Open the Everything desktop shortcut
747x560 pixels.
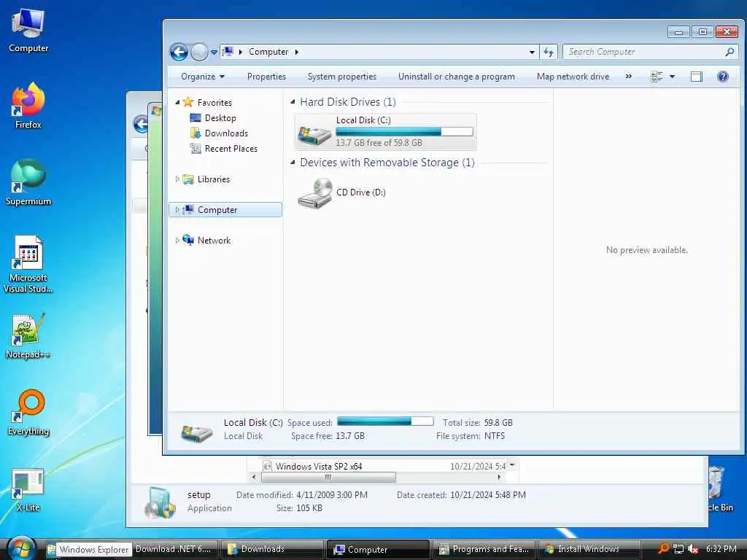[28, 413]
